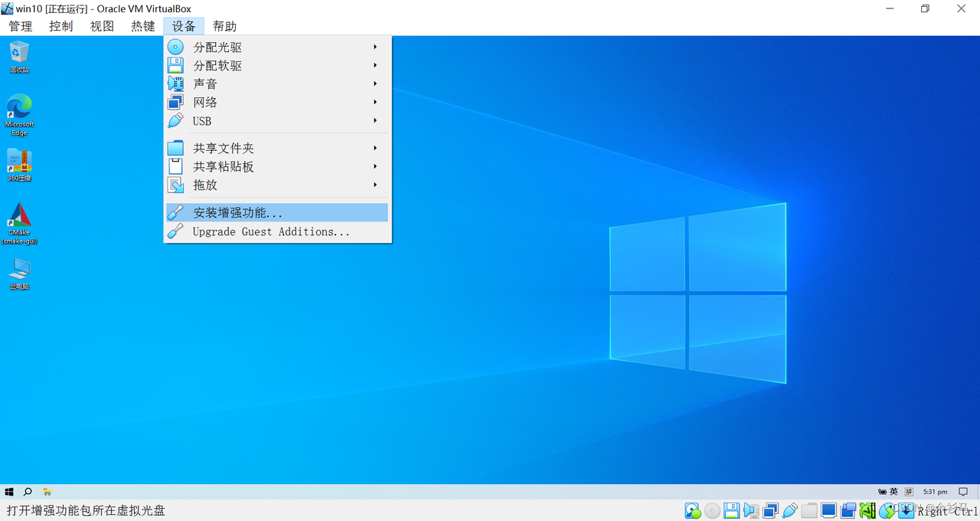
Task: Expand the 网络 submenu
Action: pyautogui.click(x=277, y=102)
